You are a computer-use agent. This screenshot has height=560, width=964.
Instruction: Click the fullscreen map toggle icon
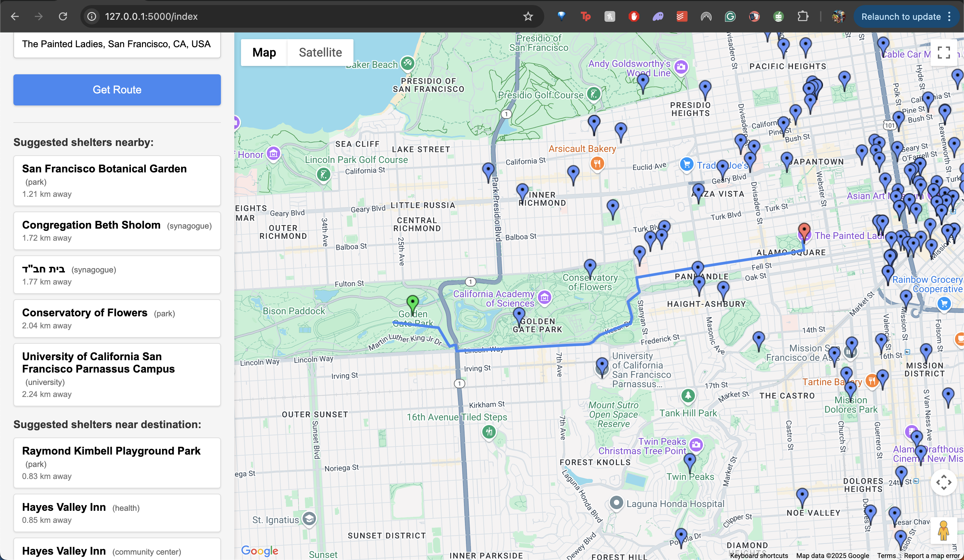(943, 53)
